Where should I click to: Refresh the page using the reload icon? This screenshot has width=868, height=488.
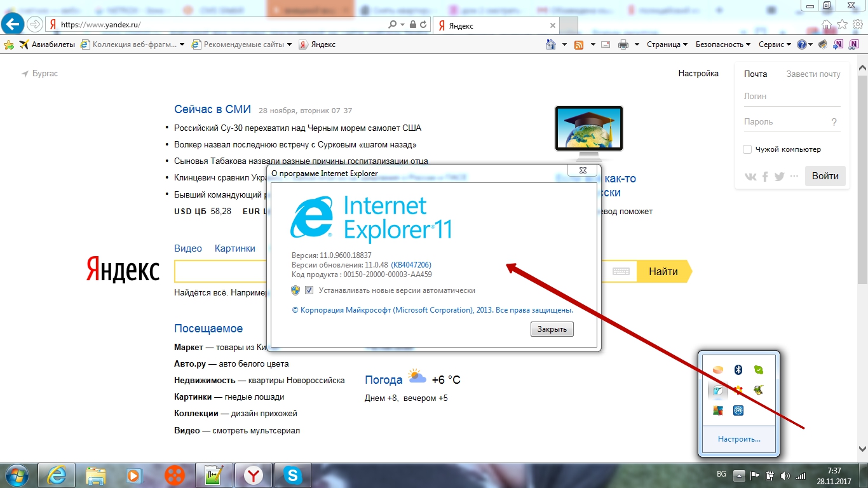click(x=423, y=25)
